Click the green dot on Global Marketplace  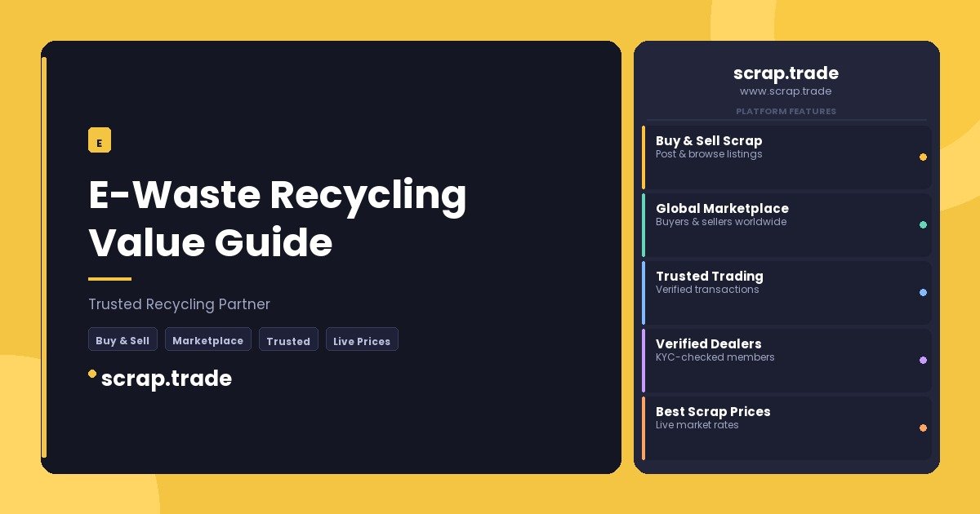tap(923, 225)
